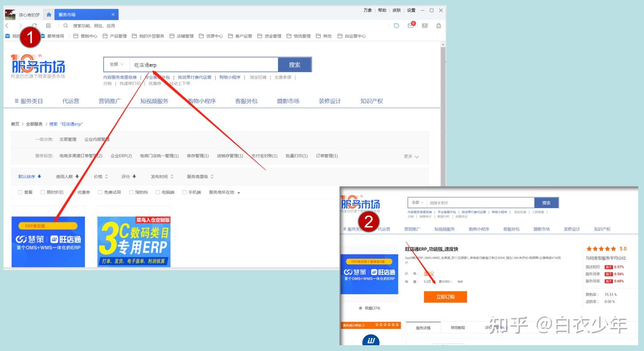Screen dimensions: 644x351
Task: Click the scrollbar up arrow of the results page
Action: pos(443,45)
